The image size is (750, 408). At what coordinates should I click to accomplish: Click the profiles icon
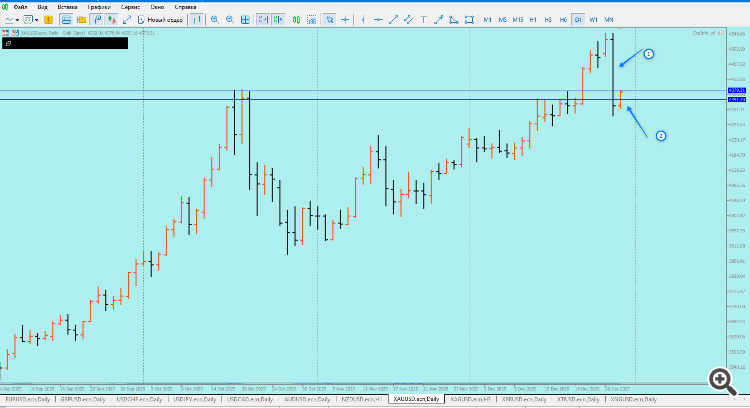[x=28, y=20]
